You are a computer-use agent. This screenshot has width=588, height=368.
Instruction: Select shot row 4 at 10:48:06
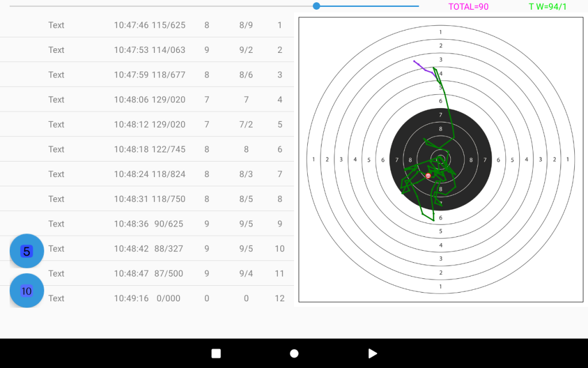tap(149, 99)
